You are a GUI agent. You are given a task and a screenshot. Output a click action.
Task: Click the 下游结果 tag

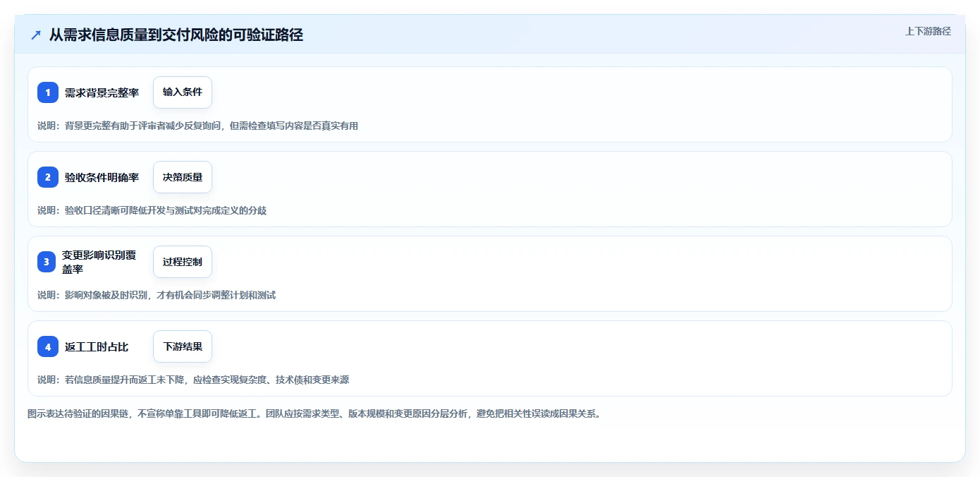pyautogui.click(x=183, y=346)
